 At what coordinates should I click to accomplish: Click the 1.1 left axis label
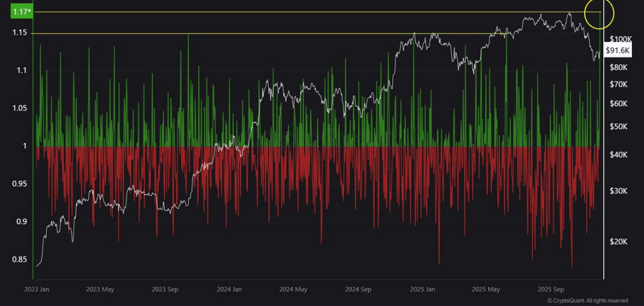23,70
